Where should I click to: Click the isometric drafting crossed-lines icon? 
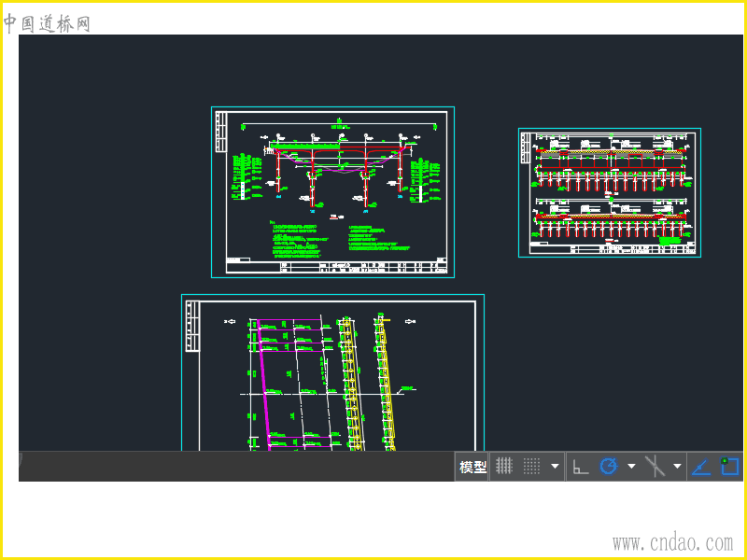pyautogui.click(x=655, y=467)
